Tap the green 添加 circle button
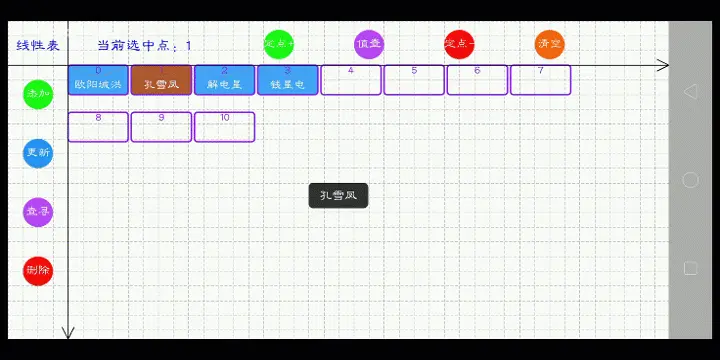This screenshot has height=360, width=720. point(38,94)
